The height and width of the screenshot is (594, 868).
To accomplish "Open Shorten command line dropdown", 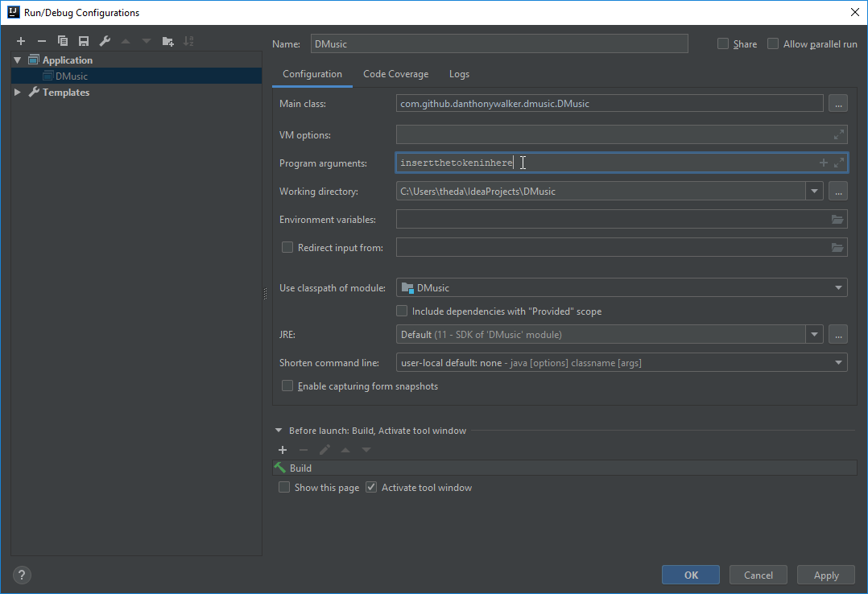I will [838, 363].
